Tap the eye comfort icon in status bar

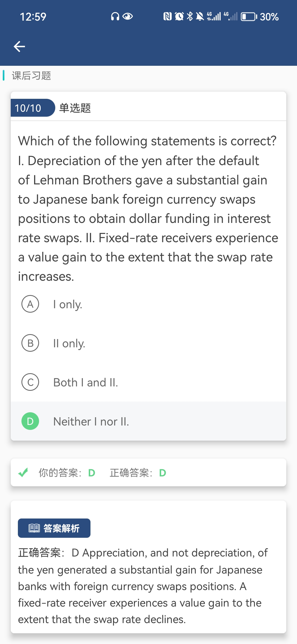(x=128, y=17)
